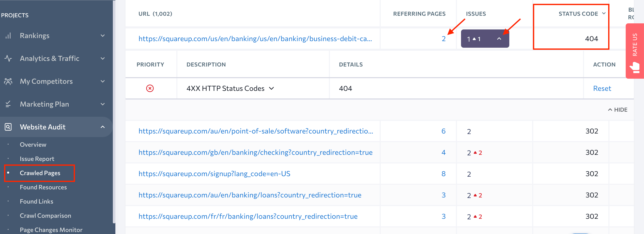Image resolution: width=644 pixels, height=234 pixels.
Task: Click referring pages count 6
Action: coord(443,131)
